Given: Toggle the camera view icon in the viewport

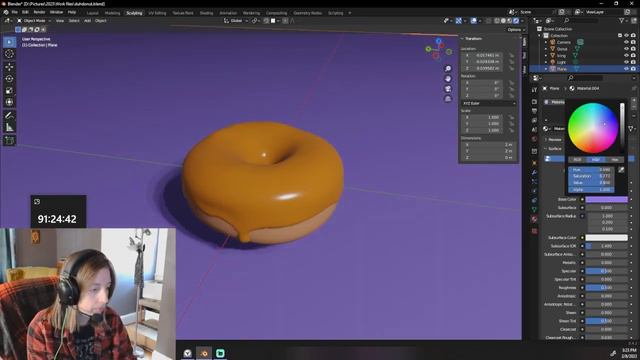Looking at the screenshot, I should click(x=448, y=89).
